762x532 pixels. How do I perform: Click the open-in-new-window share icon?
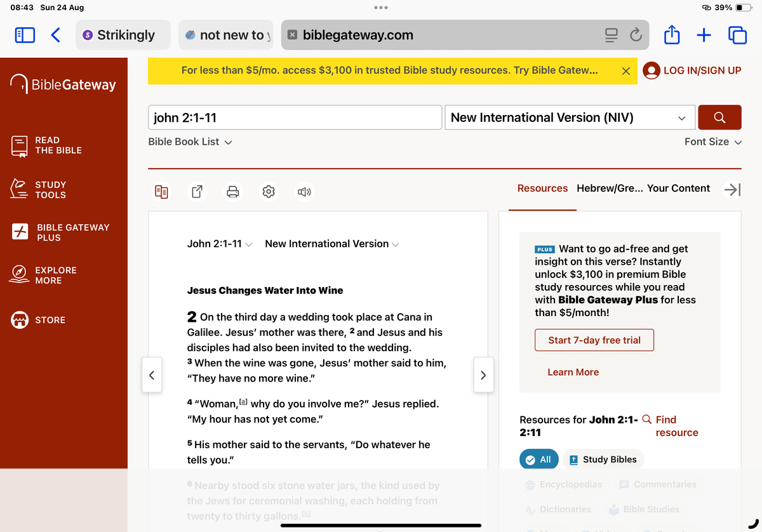click(x=197, y=191)
